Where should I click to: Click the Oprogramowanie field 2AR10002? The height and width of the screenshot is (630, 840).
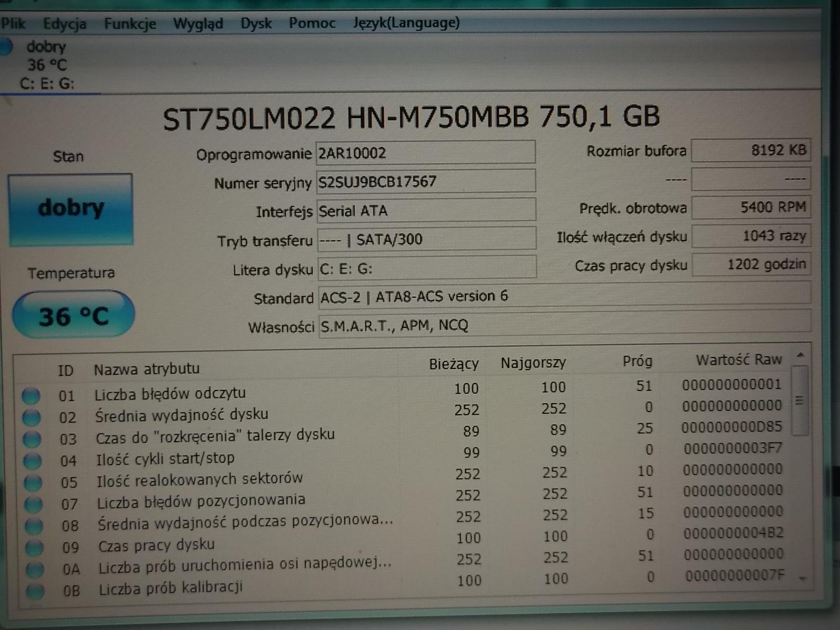(x=425, y=153)
